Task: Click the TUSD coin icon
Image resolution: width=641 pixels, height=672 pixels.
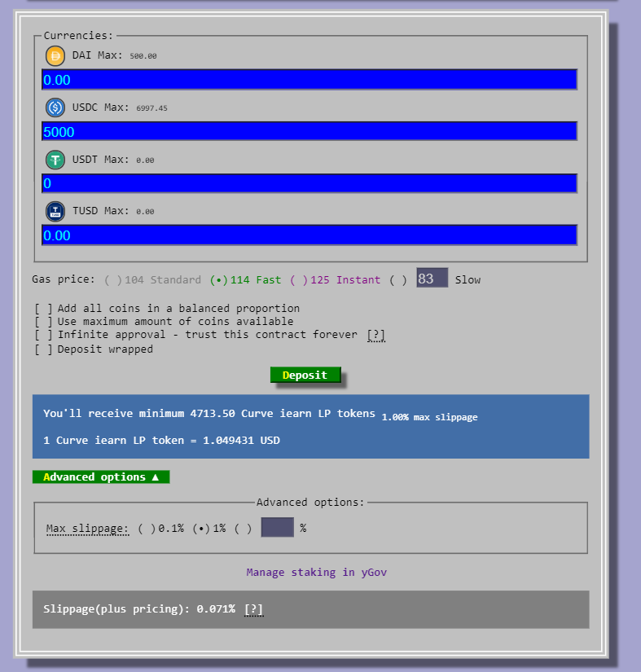Action: point(55,211)
